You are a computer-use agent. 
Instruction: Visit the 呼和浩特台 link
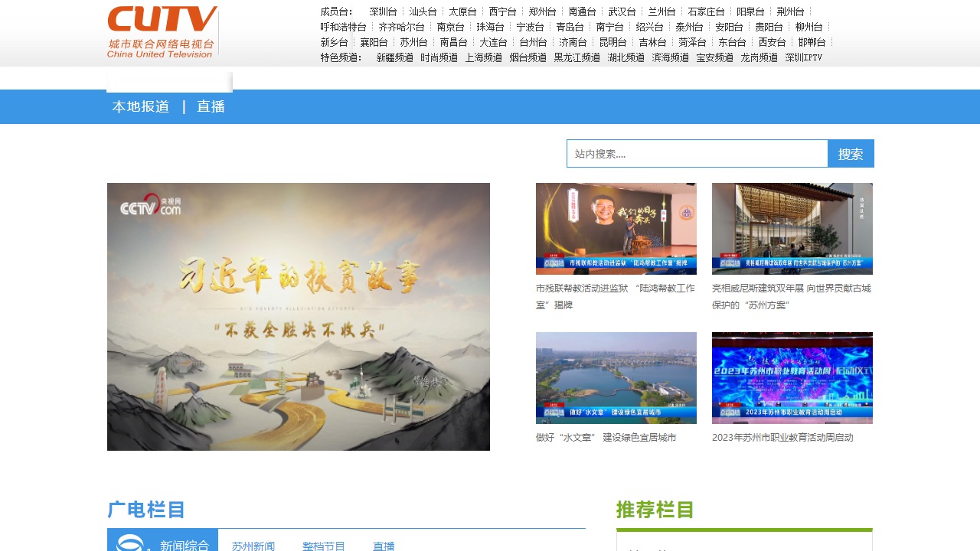point(344,27)
